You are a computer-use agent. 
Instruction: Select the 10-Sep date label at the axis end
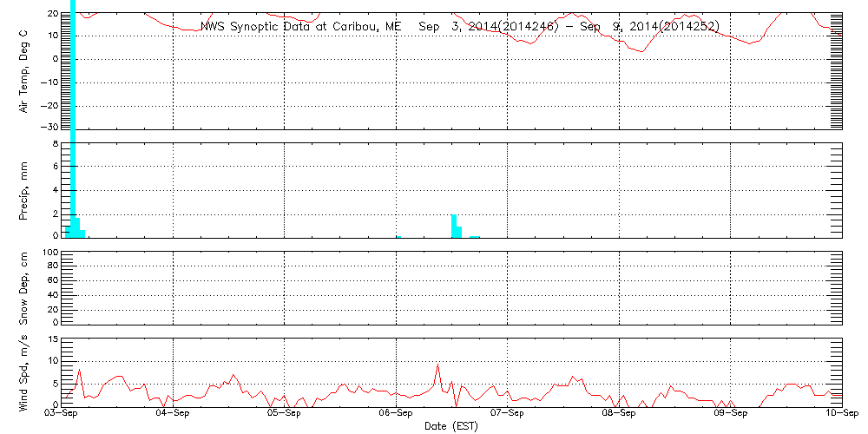tap(840, 414)
